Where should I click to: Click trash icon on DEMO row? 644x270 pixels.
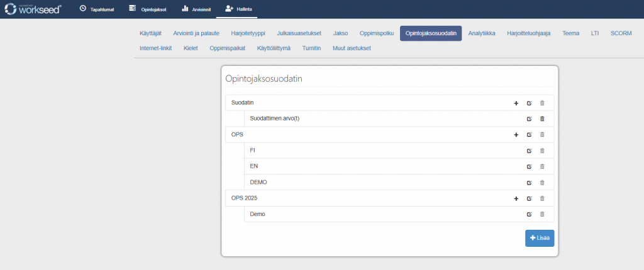(x=542, y=183)
